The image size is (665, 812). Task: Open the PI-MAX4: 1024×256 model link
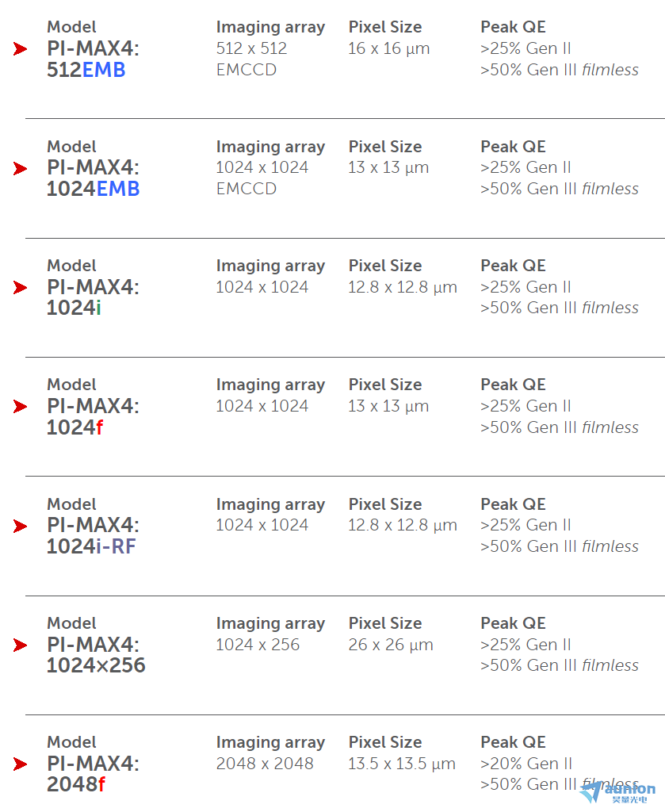96,655
